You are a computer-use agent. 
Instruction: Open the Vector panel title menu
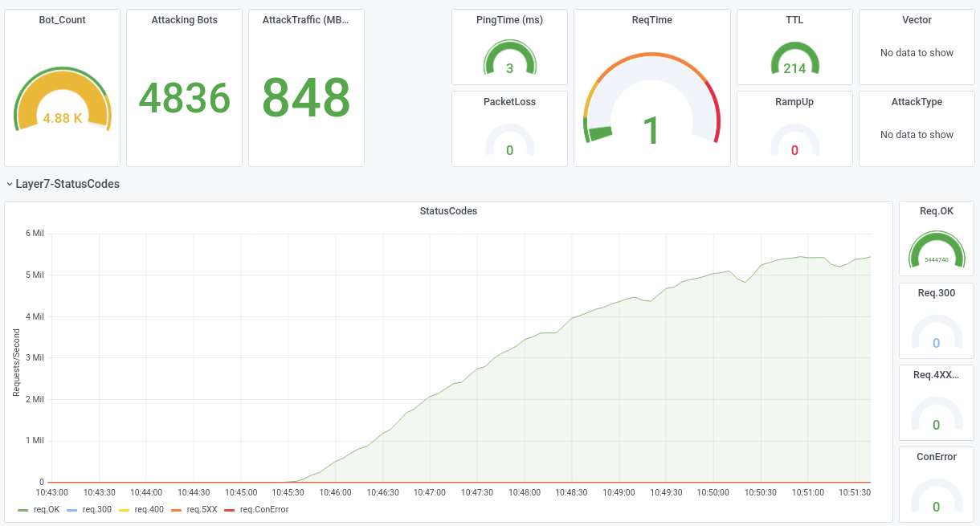tap(917, 20)
